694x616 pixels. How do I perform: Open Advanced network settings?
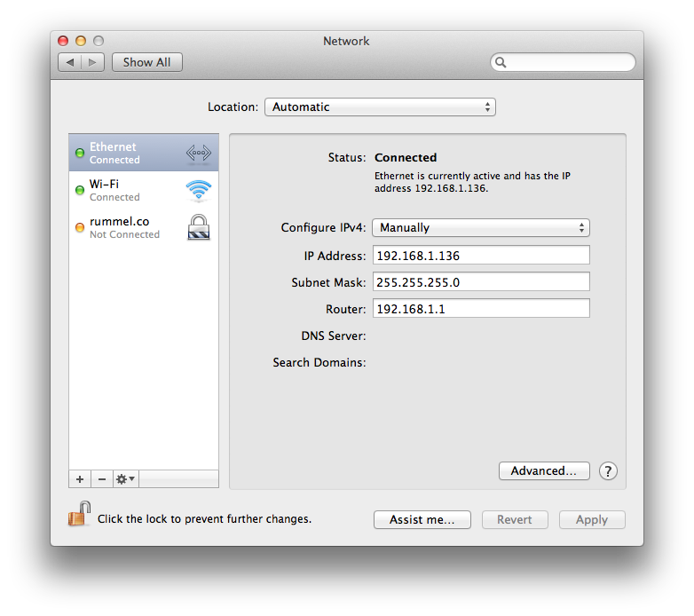point(544,470)
